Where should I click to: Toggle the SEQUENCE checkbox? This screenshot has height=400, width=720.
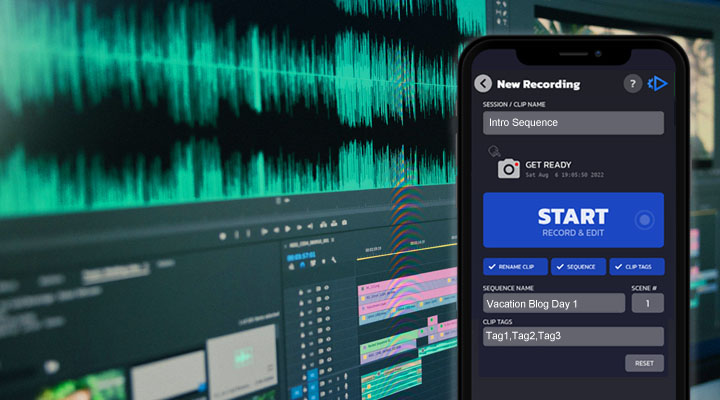[579, 267]
